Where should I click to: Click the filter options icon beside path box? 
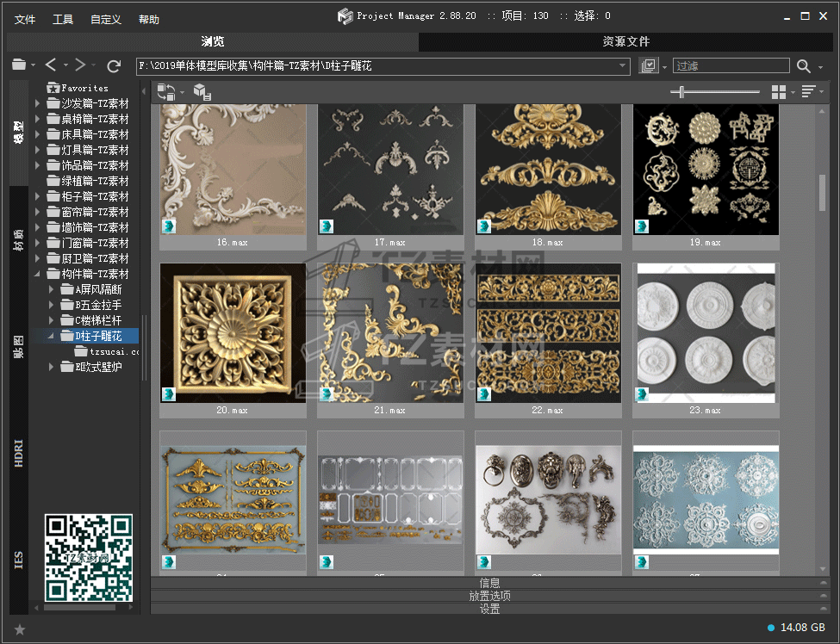[649, 66]
